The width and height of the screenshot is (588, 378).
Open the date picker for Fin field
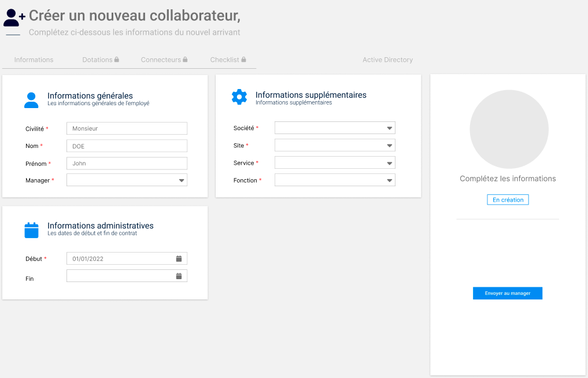(x=179, y=276)
